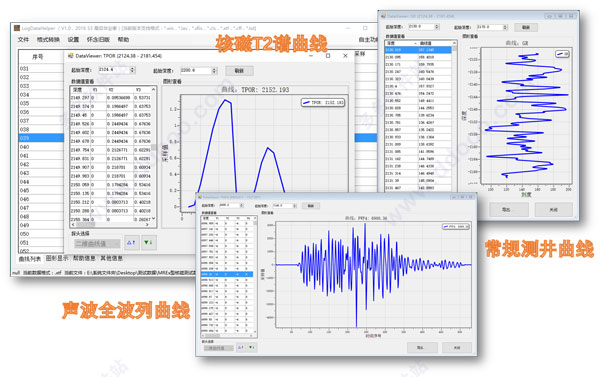Click the start depth spinner in TPOR viewer

click(x=117, y=70)
